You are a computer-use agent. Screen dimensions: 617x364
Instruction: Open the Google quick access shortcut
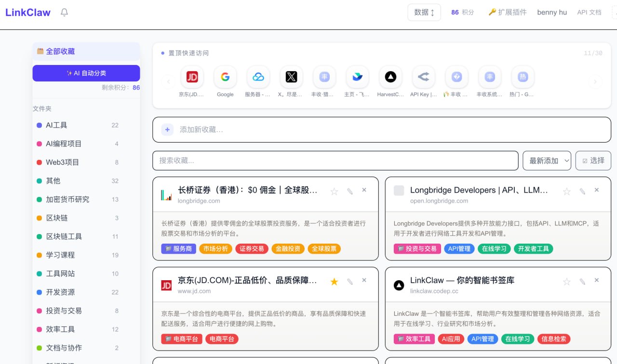(225, 77)
